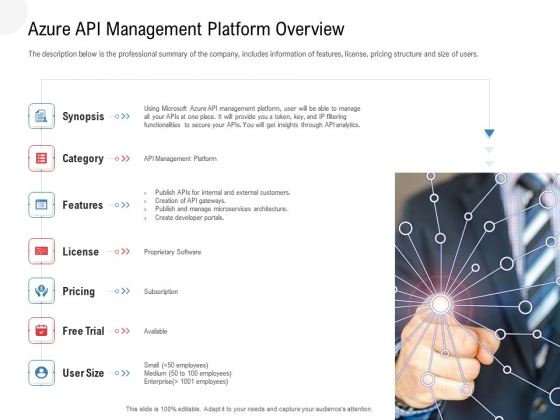Click 'Publish APIs for internal and external customers'
The image size is (560, 420).
(222, 192)
